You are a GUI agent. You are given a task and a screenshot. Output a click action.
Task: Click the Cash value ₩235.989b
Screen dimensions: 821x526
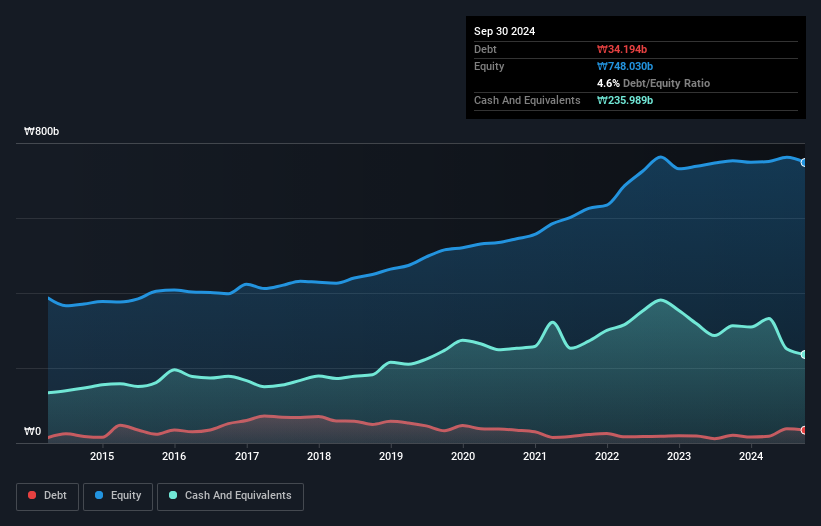click(x=625, y=100)
